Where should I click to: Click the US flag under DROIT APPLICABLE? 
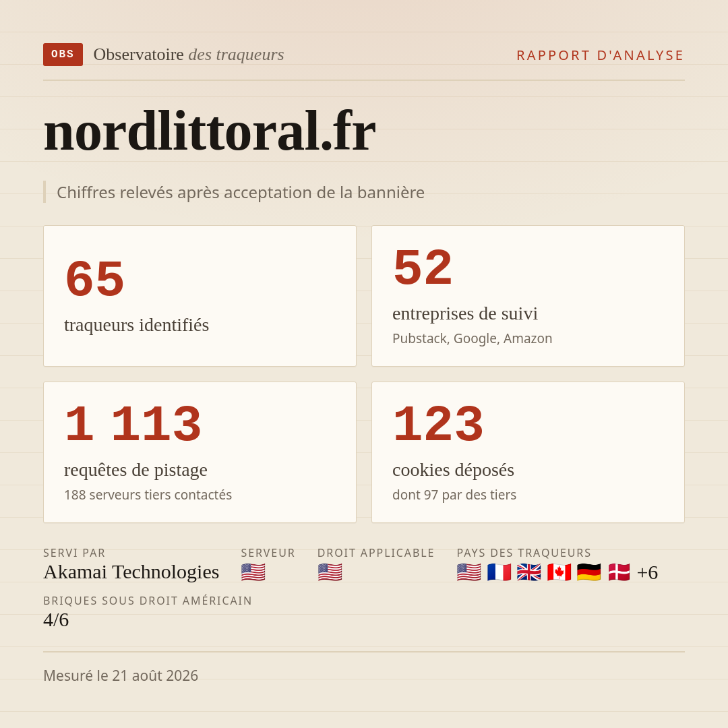click(330, 572)
